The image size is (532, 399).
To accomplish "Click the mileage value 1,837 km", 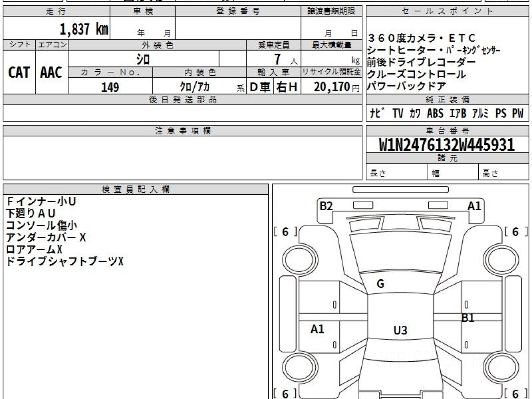I will (x=84, y=29).
